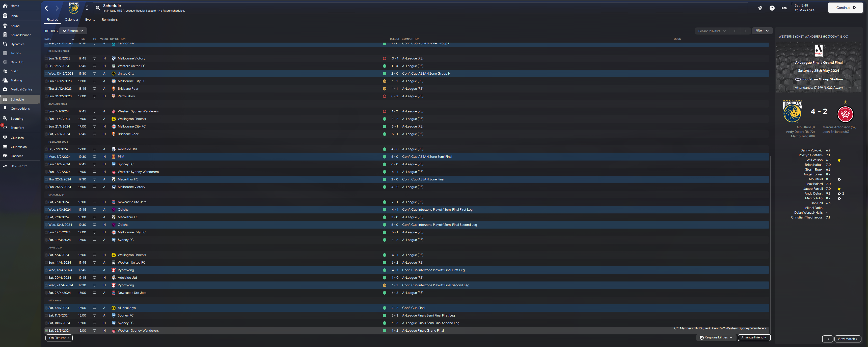This screenshot has height=347, width=868.
Task: Go to next season arrow
Action: tap(745, 31)
